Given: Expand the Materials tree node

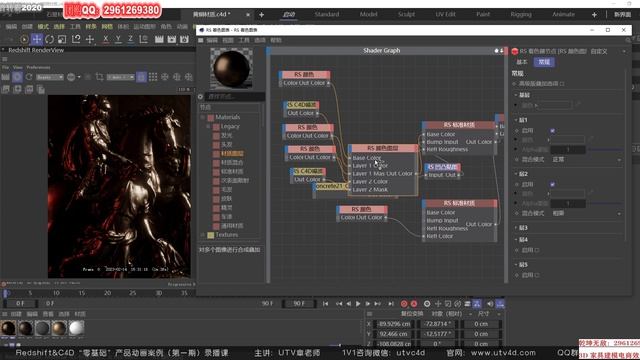Looking at the screenshot, I should coord(203,118).
